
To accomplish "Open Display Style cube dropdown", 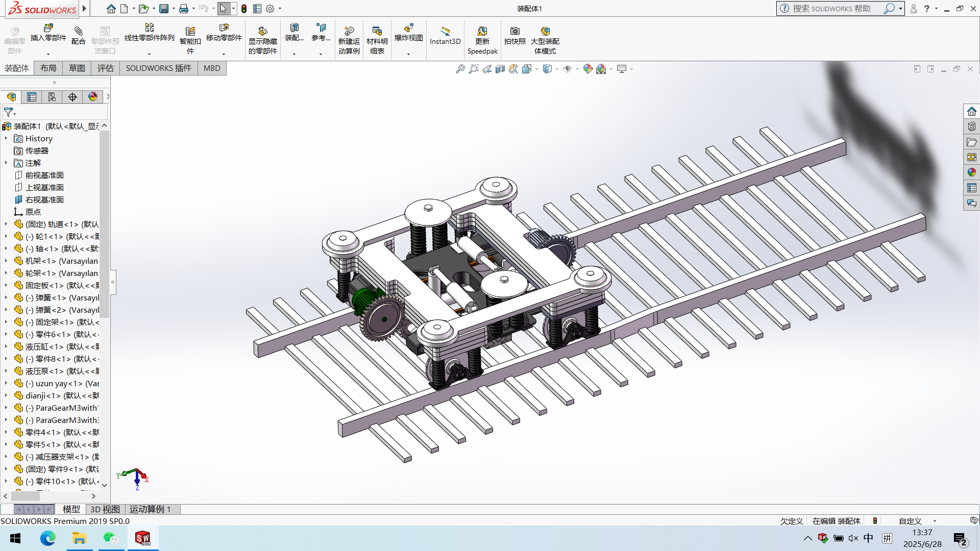I will pos(557,69).
